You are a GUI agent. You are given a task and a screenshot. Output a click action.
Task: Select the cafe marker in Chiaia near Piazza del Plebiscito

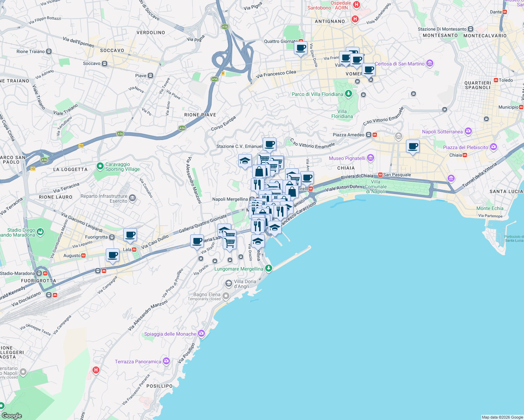[413, 146]
